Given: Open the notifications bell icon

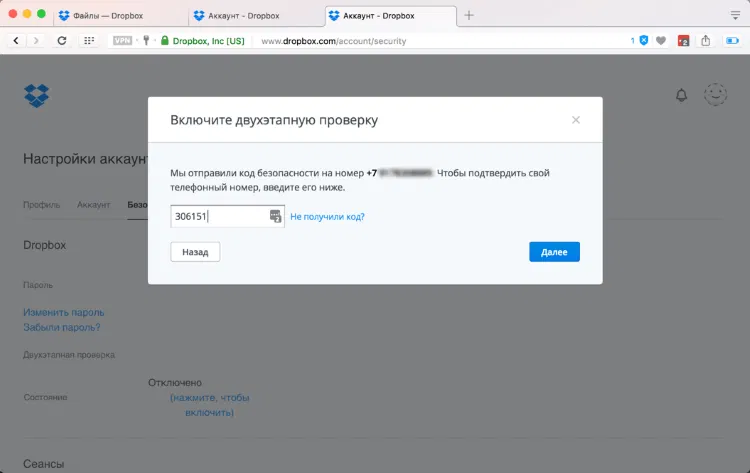Looking at the screenshot, I should pos(681,95).
